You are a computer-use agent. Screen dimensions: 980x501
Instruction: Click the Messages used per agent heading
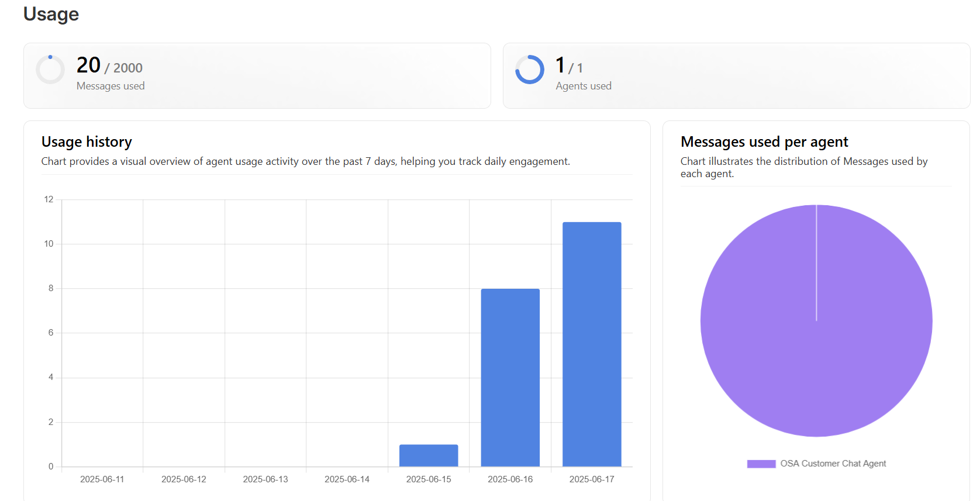click(764, 142)
